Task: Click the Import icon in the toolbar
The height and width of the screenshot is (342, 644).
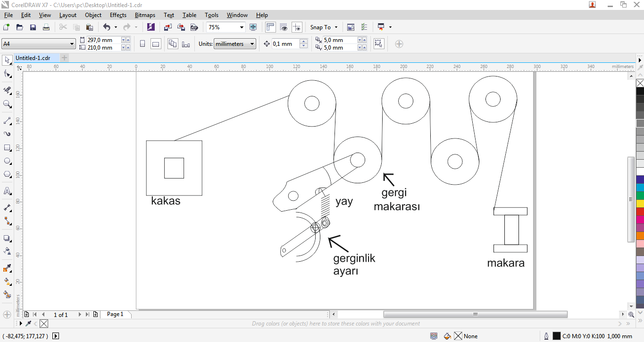Action: [167, 27]
